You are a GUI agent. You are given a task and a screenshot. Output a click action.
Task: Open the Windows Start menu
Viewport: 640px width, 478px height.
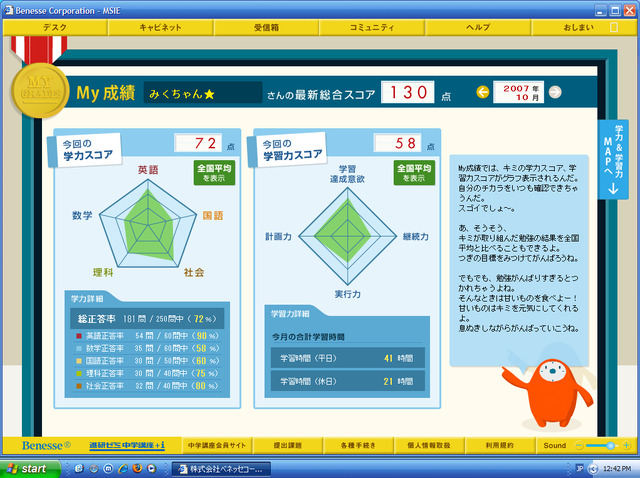coord(31,469)
